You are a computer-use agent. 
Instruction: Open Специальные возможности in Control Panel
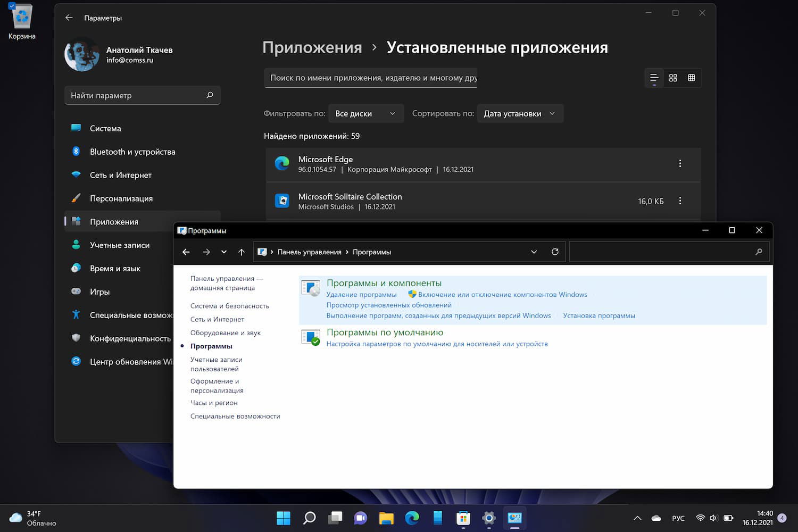(235, 416)
